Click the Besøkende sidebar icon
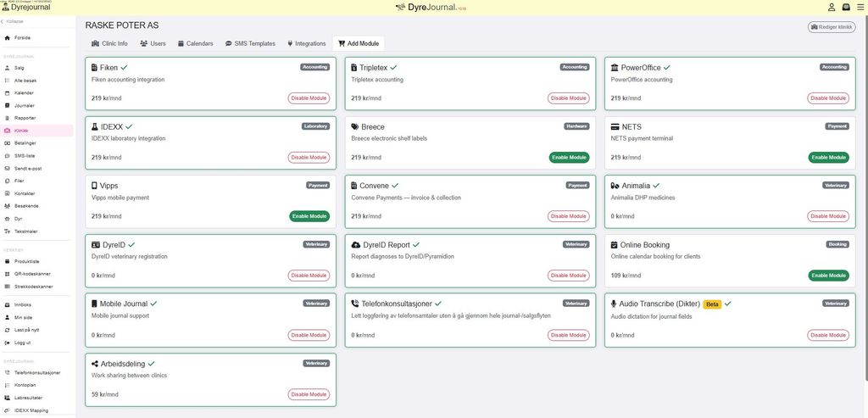 (7, 206)
